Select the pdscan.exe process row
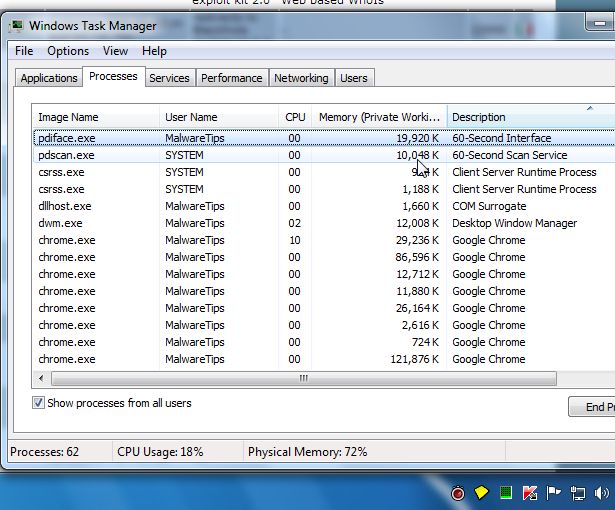 tap(324, 155)
